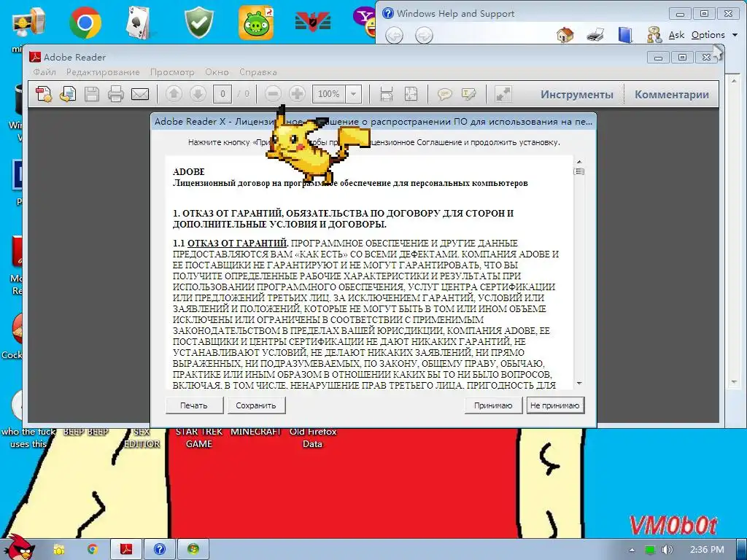
Task: Open the Окно menu
Action: point(217,72)
